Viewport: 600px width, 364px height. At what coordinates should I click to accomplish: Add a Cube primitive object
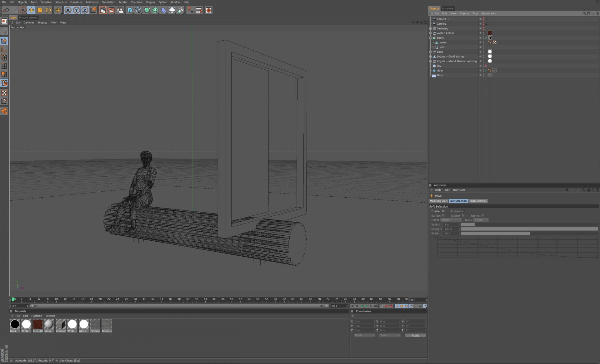click(130, 10)
